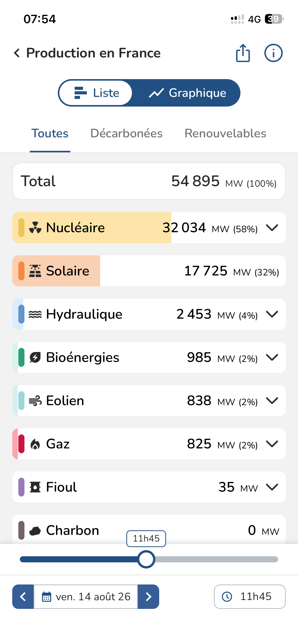
Task: Select the Décarbonées tab
Action: [x=127, y=133]
